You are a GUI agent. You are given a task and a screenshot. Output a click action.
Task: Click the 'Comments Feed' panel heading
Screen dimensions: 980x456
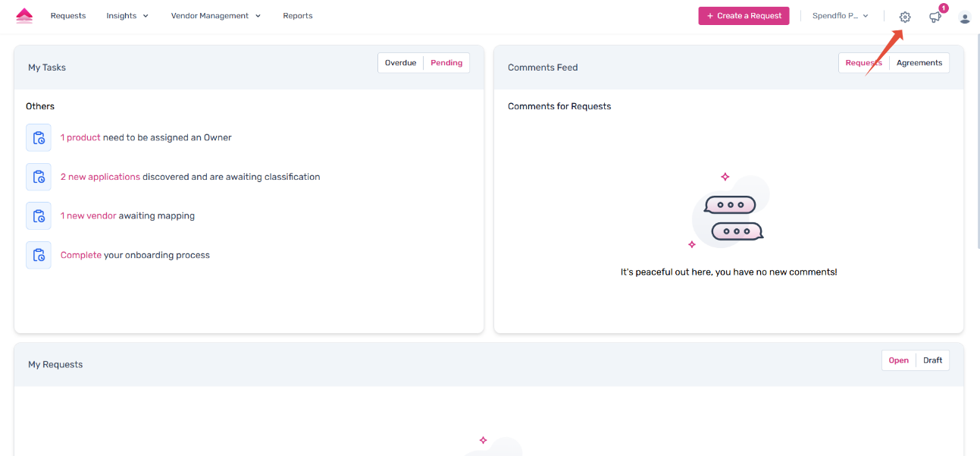click(x=543, y=68)
